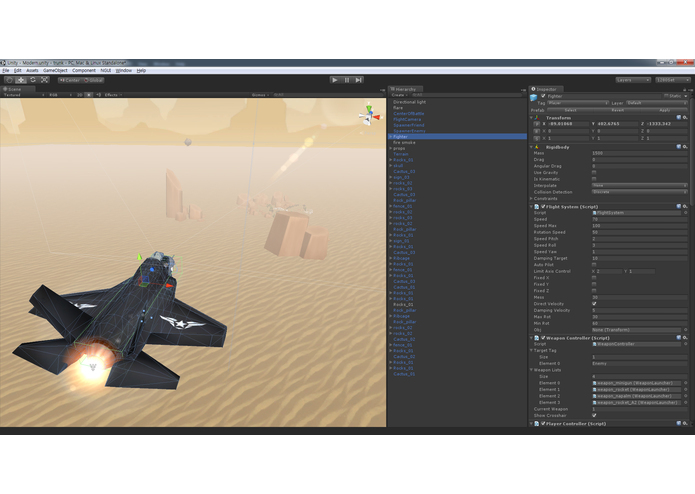This screenshot has width=695, height=494.
Task: Open the Player Controller gear settings menu
Action: tap(685, 424)
